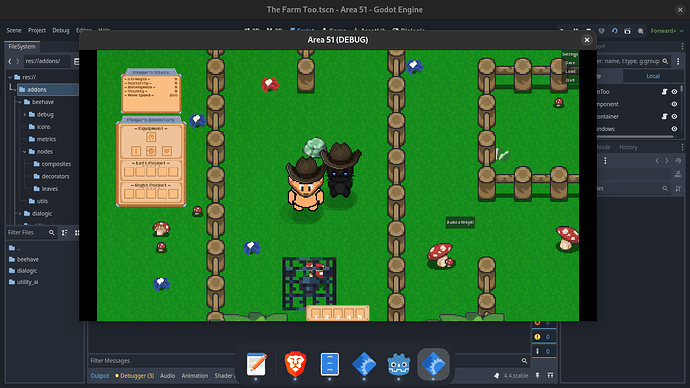Open the Godot robot icon in dock
Viewport: 690px width, 388px height.
click(x=399, y=365)
